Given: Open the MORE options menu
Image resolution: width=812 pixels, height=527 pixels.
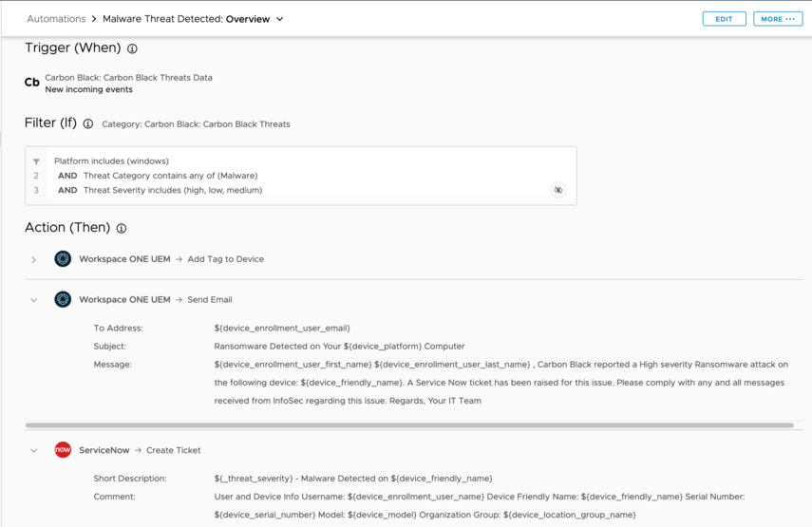Looking at the screenshot, I should pos(778,19).
